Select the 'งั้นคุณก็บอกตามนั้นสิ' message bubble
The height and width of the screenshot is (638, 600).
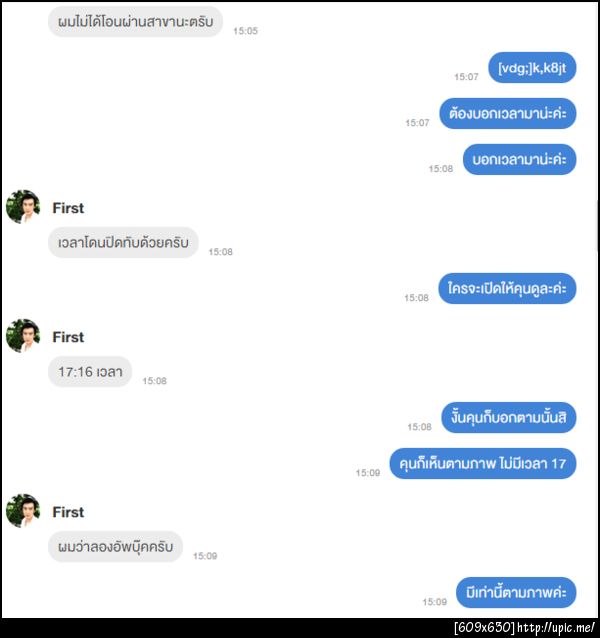pyautogui.click(x=509, y=417)
